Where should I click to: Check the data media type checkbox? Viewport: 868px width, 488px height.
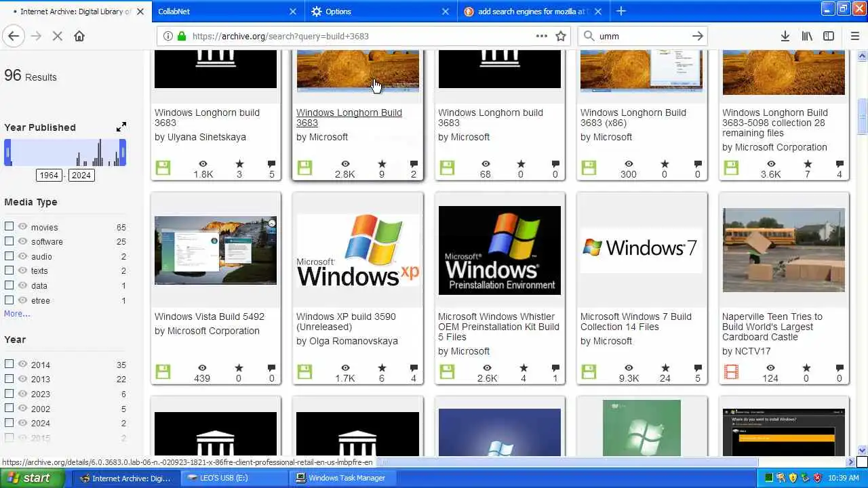tap(9, 285)
